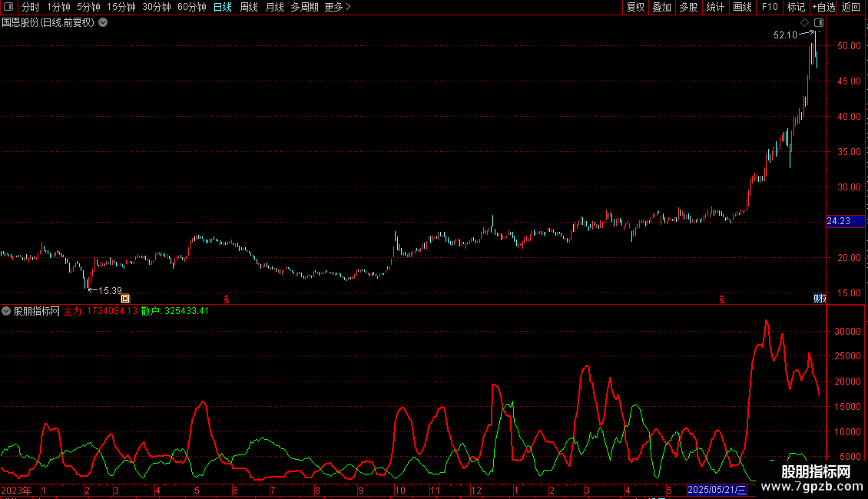This screenshot has width=868, height=499.
Task: Expand the 更多 periods menu
Action: point(338,7)
